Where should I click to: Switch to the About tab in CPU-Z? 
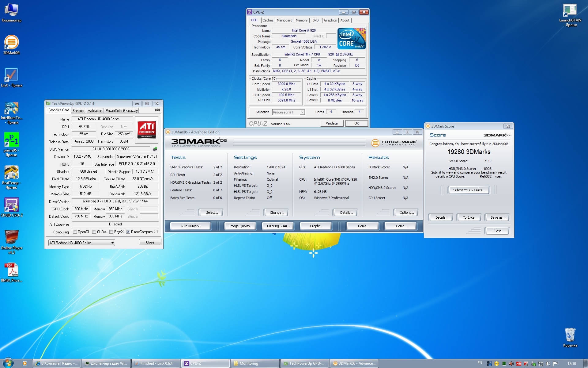tap(345, 20)
